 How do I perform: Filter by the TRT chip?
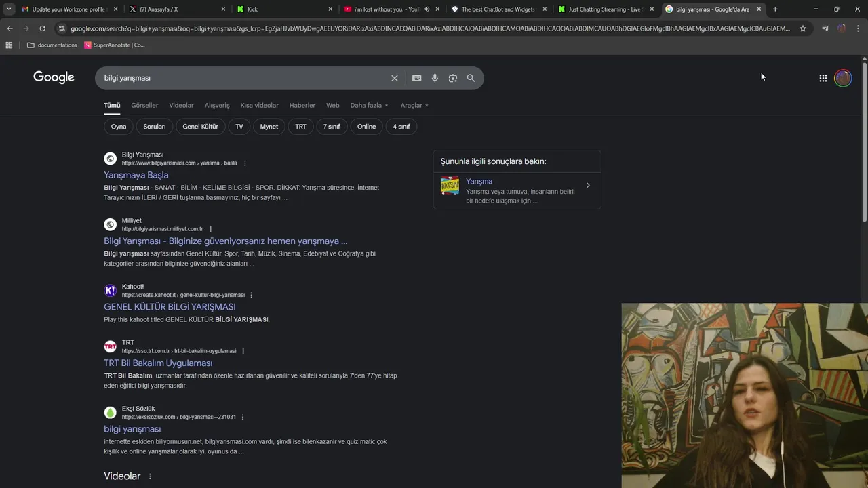(300, 127)
